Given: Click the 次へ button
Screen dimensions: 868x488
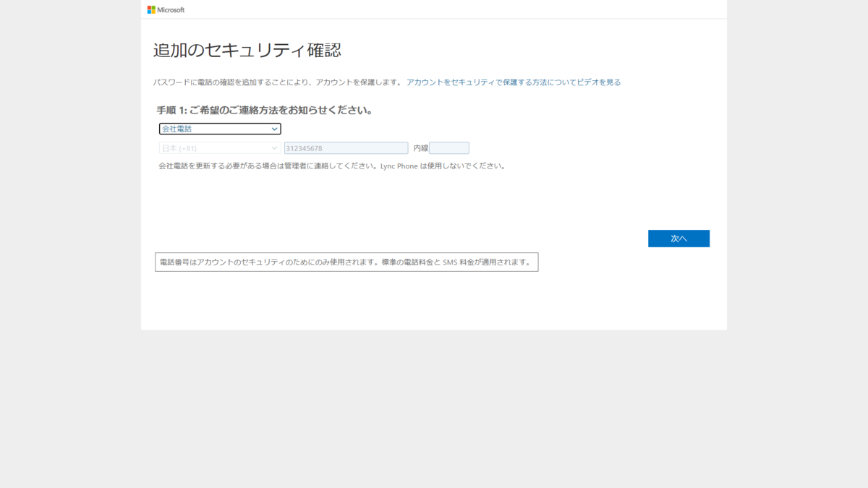Looking at the screenshot, I should click(x=678, y=239).
